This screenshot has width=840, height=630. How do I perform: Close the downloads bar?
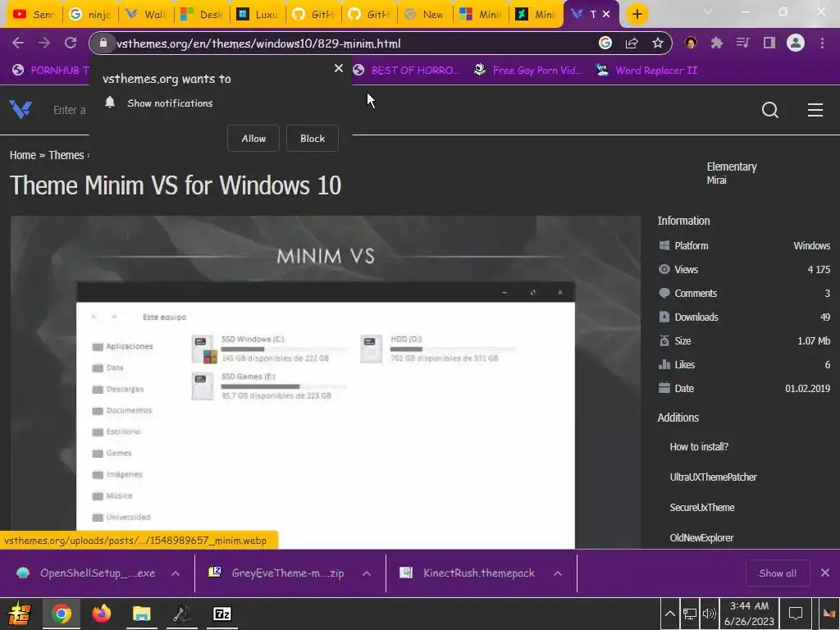point(825,573)
